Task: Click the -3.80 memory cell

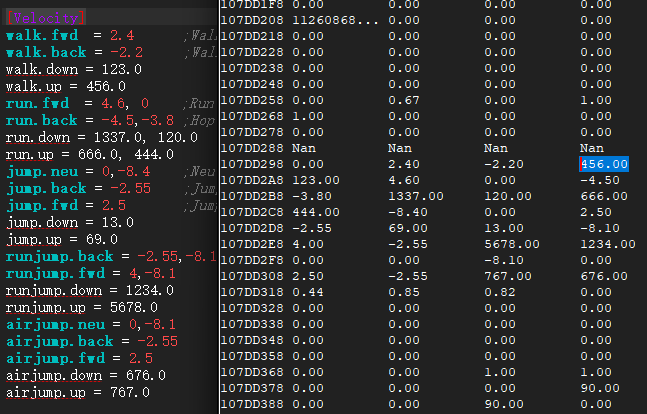Action: pos(312,196)
